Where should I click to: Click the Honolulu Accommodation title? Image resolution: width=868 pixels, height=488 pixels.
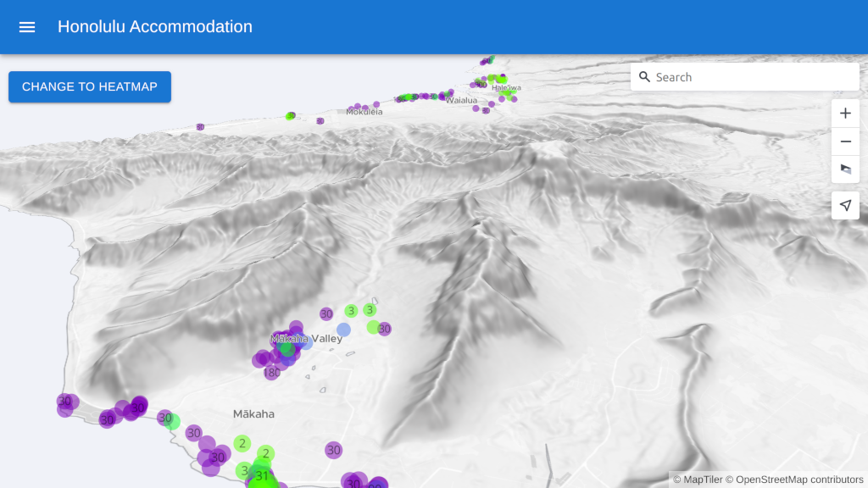(155, 27)
